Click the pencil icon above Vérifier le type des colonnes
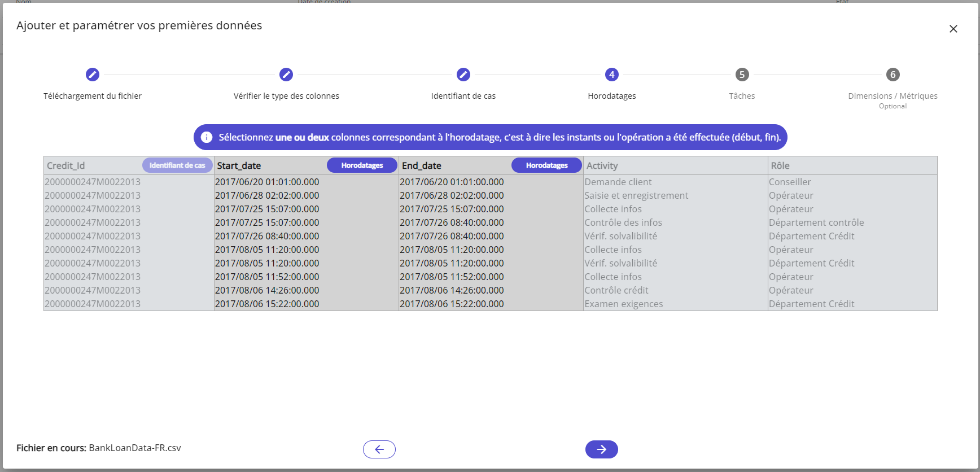The image size is (980, 472). (x=286, y=75)
